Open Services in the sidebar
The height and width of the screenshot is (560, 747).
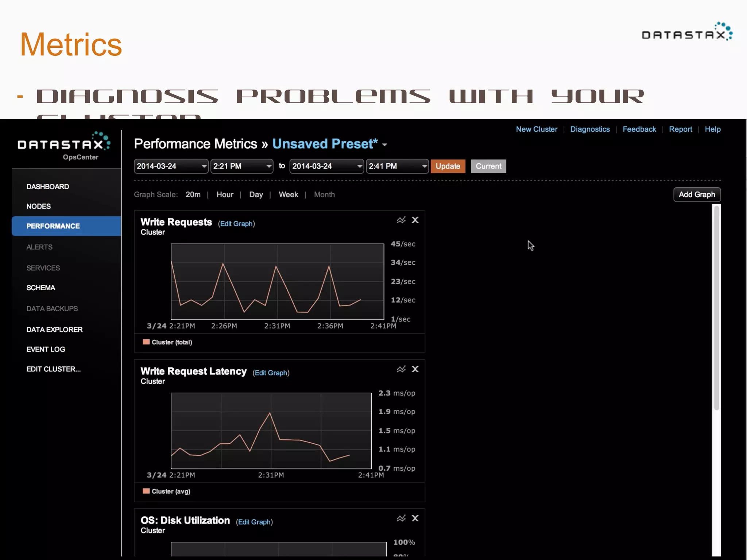(43, 268)
